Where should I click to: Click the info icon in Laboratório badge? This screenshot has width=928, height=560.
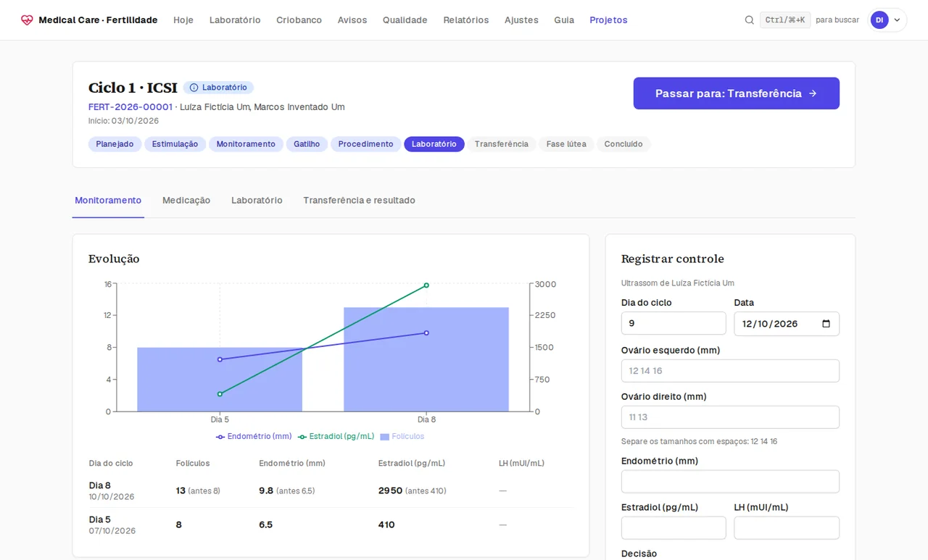click(194, 88)
